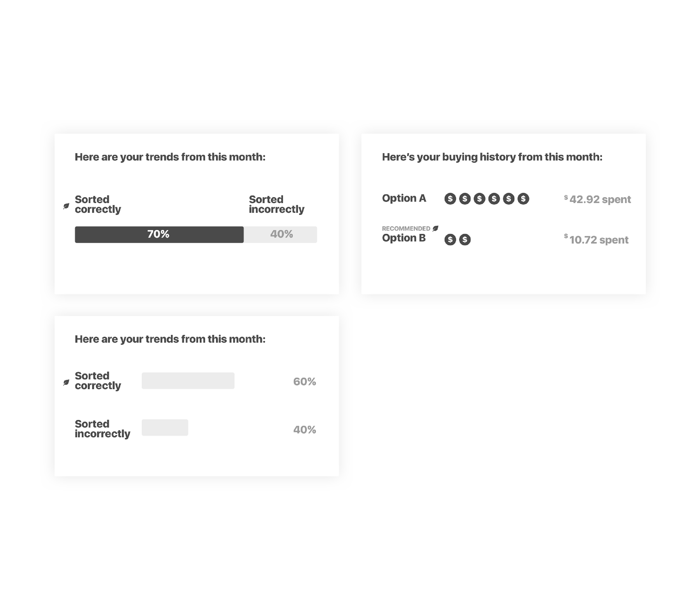Select the dark 70% bar segment

point(159,234)
